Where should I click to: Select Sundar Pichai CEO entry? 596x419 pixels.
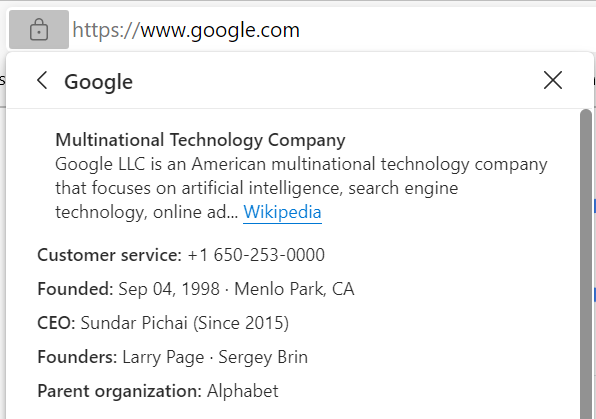point(134,323)
